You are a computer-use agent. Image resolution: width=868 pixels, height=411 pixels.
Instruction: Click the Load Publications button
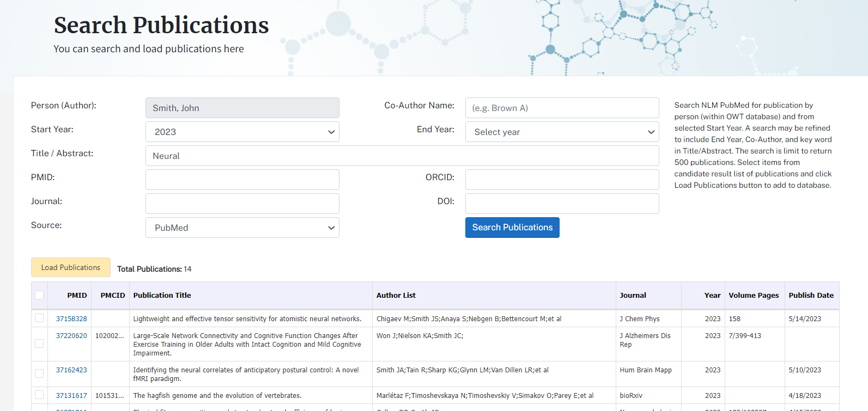click(x=71, y=267)
